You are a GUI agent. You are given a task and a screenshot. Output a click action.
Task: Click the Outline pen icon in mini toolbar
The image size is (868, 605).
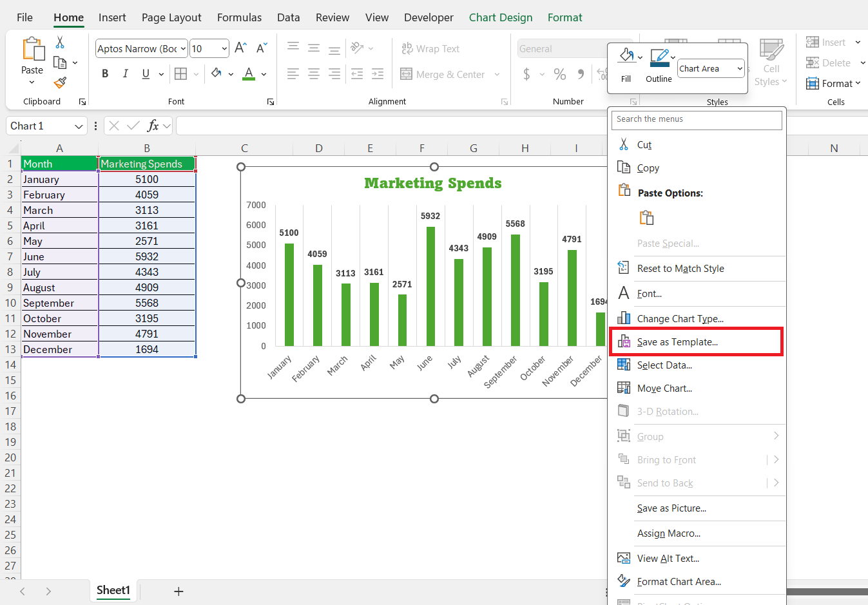(x=659, y=57)
